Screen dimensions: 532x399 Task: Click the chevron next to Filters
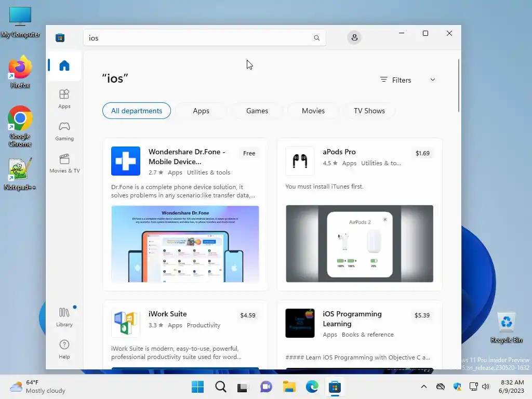click(x=433, y=79)
